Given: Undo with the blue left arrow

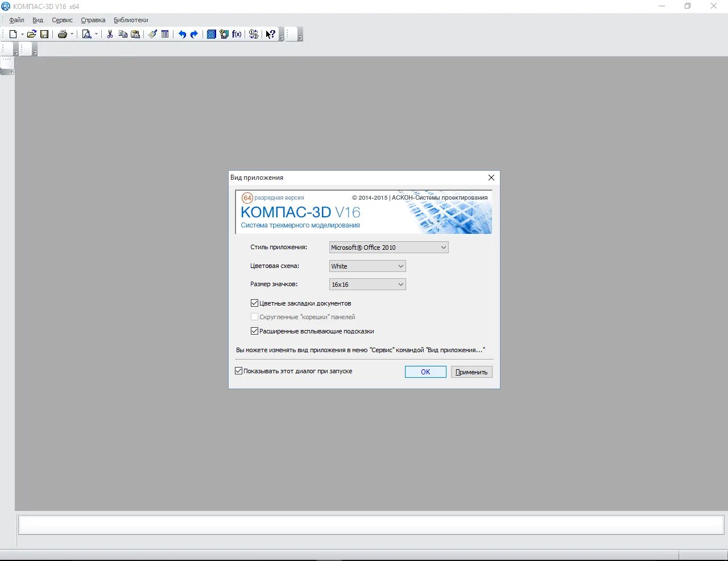Looking at the screenshot, I should [182, 34].
